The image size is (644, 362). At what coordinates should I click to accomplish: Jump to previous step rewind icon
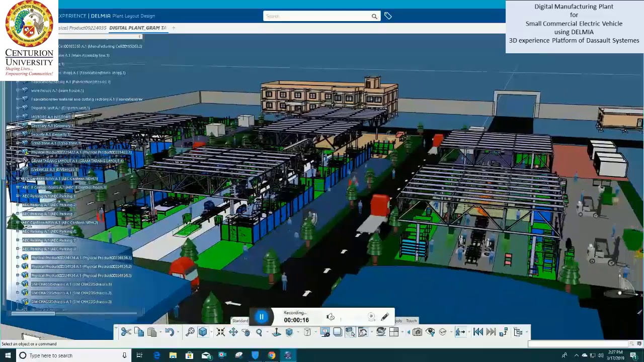pos(478,332)
